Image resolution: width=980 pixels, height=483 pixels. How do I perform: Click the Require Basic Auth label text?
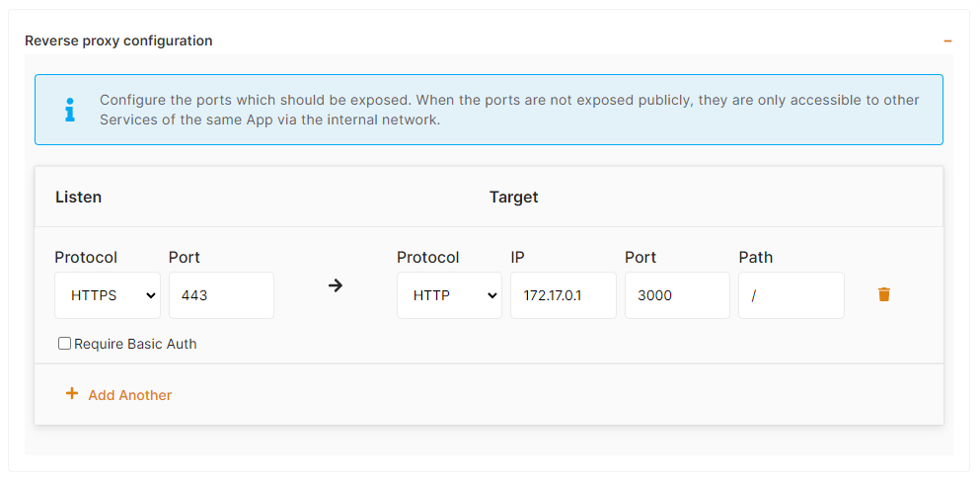click(135, 344)
